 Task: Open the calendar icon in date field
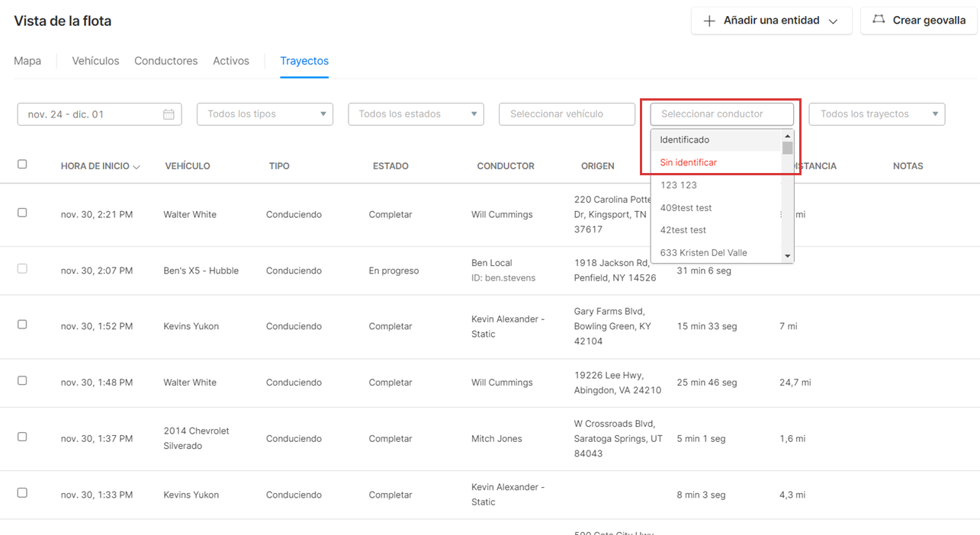point(169,114)
